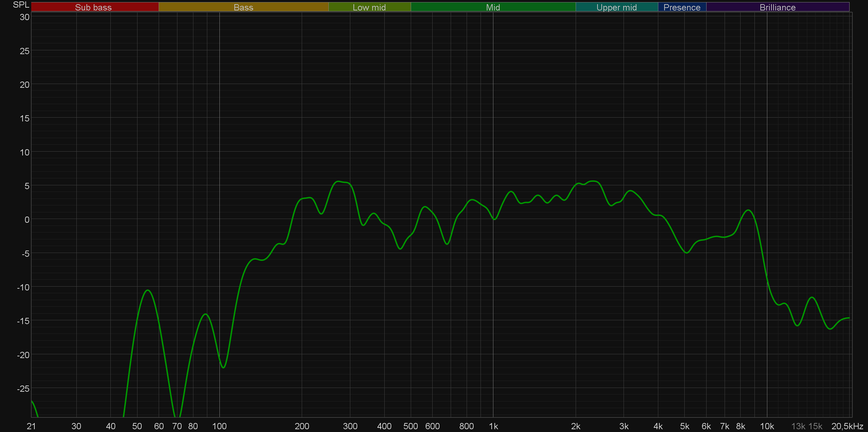This screenshot has width=868, height=432.
Task: Click the Low mid band label
Action: pos(369,7)
